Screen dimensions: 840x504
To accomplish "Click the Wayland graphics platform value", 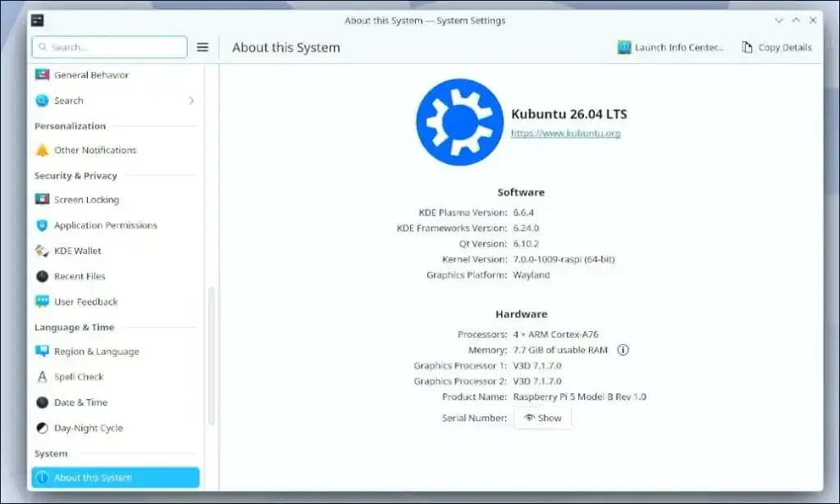I will pyautogui.click(x=532, y=275).
